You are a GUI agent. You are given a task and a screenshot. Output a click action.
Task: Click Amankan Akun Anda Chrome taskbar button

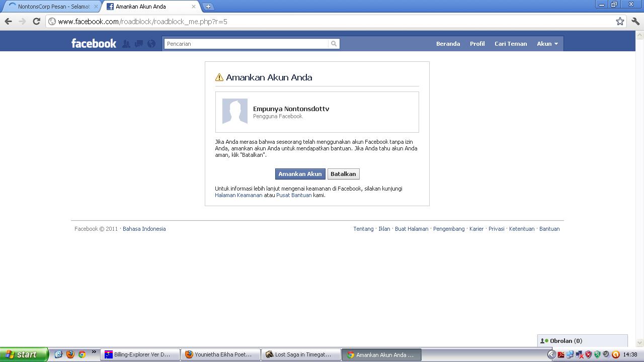pyautogui.click(x=382, y=354)
